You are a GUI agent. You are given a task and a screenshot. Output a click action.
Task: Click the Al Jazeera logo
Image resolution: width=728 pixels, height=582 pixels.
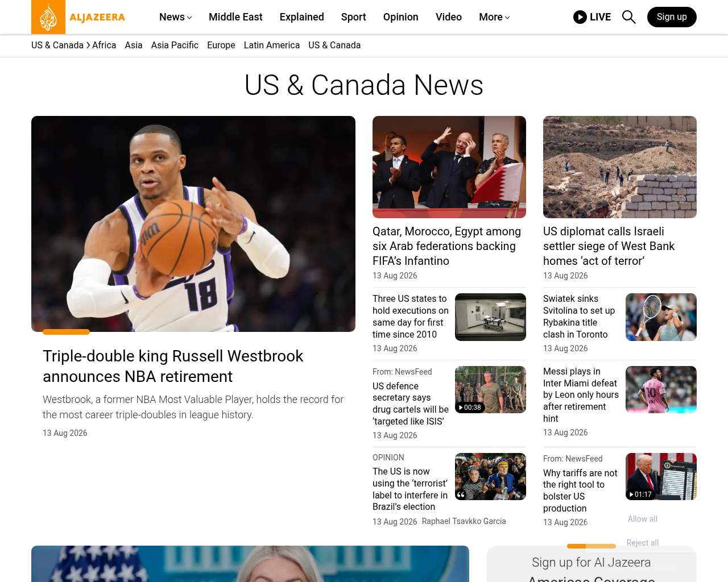(x=78, y=17)
